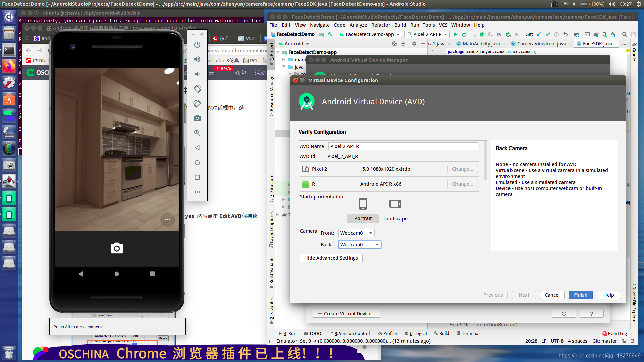Image resolution: width=644 pixels, height=362 pixels.
Task: Open the Back camera Webcam0 dropdown
Action: (x=360, y=245)
